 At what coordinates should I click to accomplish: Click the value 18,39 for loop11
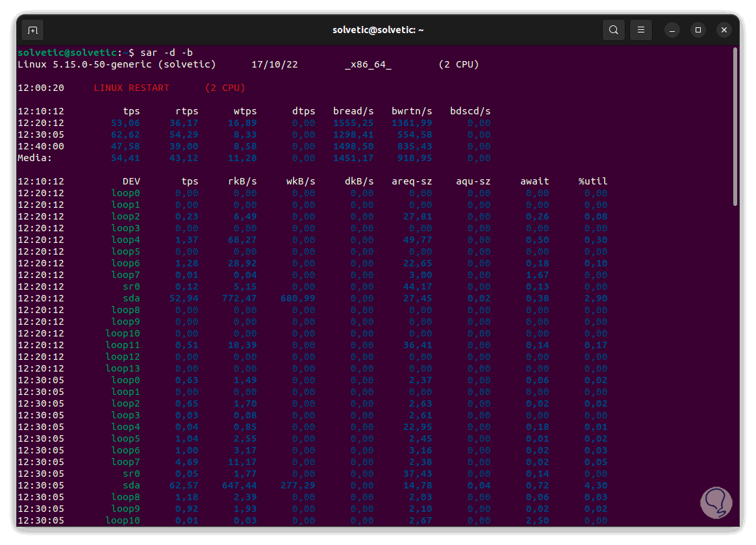click(242, 346)
